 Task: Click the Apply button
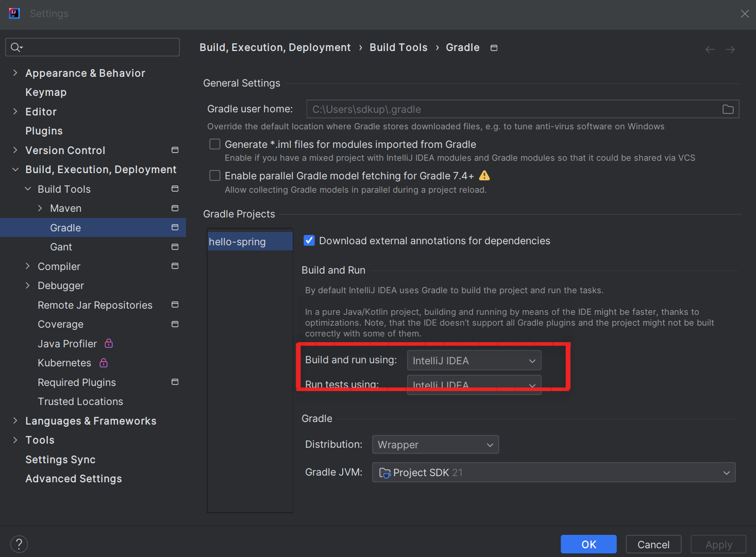click(x=718, y=545)
